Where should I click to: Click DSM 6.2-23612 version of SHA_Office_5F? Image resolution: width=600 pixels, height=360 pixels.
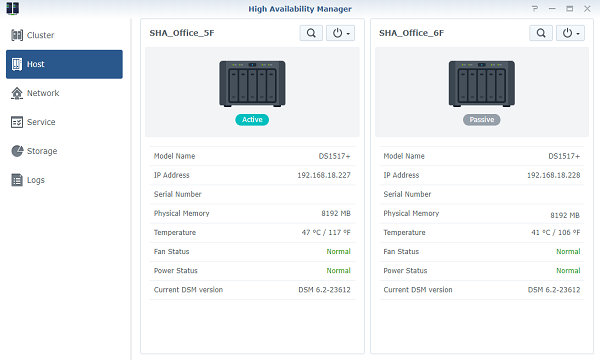click(x=324, y=290)
